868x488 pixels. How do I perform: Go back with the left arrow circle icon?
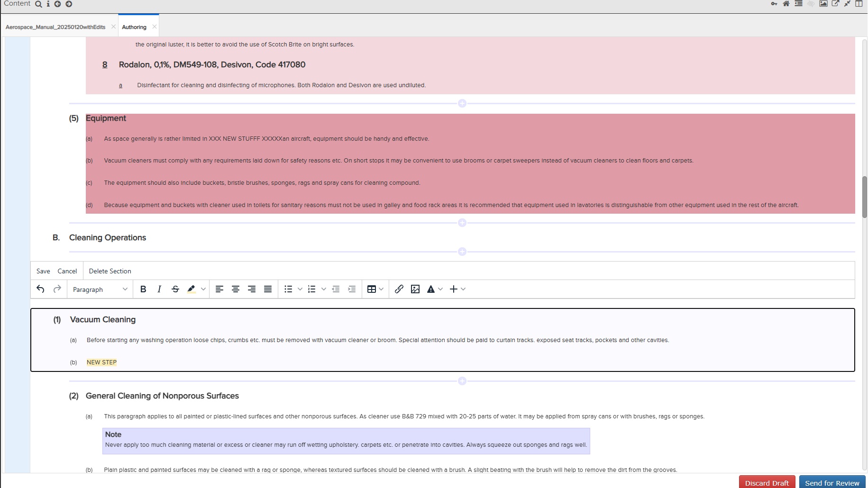pos(57,4)
